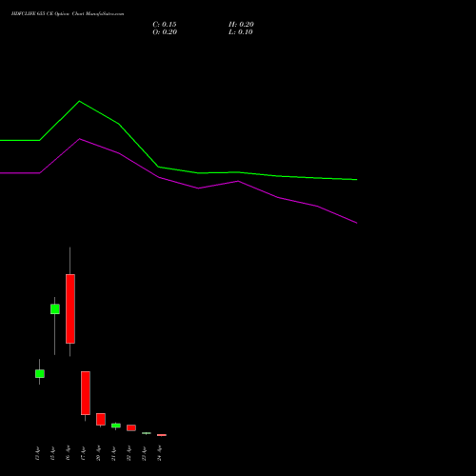Click the chart title text at top left
Viewport: 476px width, 476px height.
click(68, 14)
